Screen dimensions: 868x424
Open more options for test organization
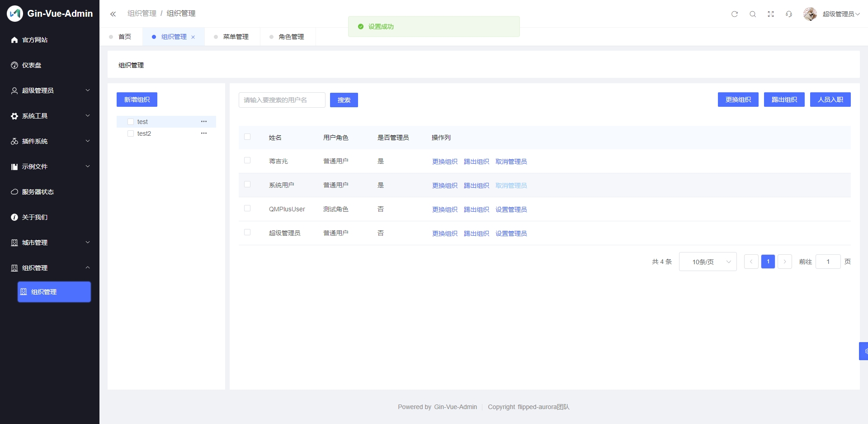pos(204,121)
